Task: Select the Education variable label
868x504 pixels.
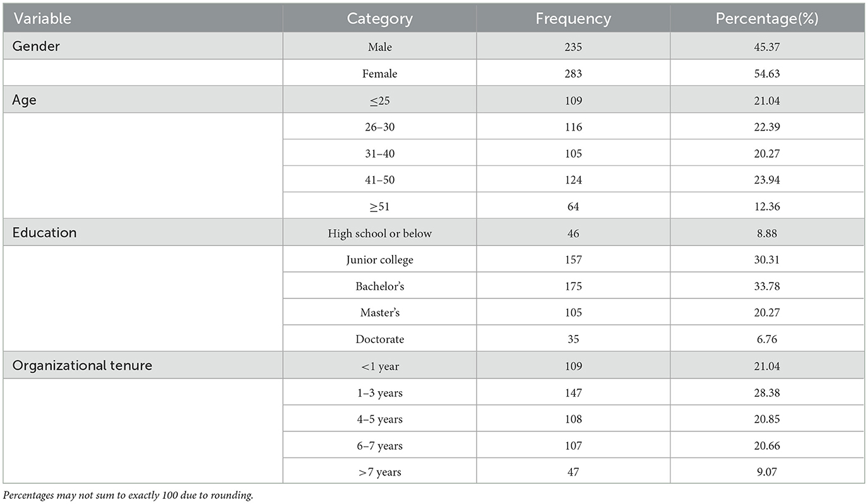Action: tap(44, 233)
